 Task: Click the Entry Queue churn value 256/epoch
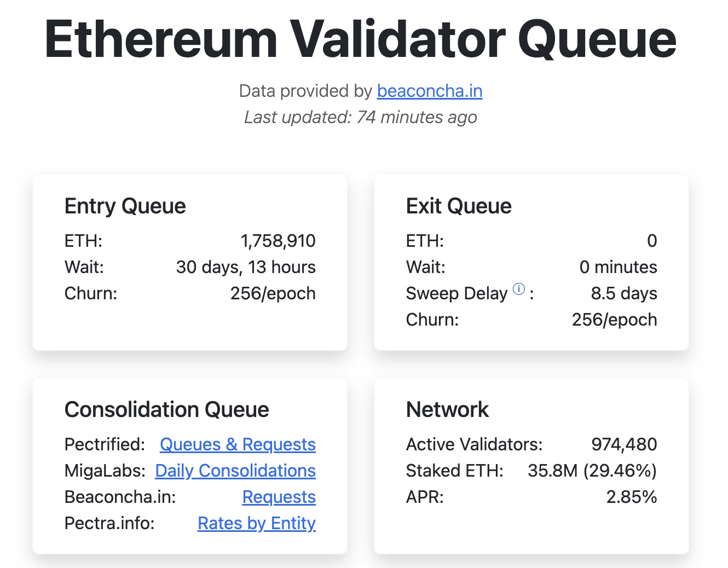click(272, 293)
